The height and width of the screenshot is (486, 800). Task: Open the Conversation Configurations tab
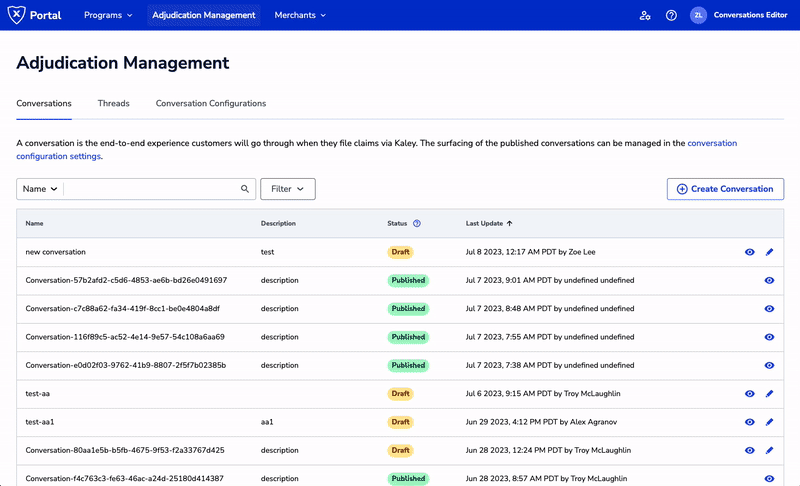point(210,104)
